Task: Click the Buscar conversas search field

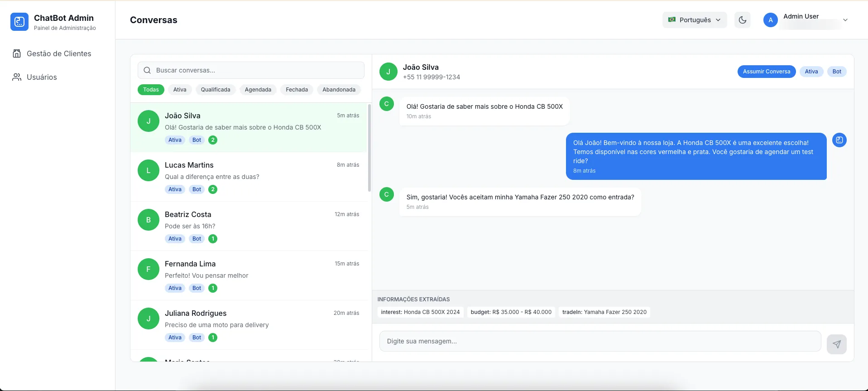Action: (x=251, y=70)
